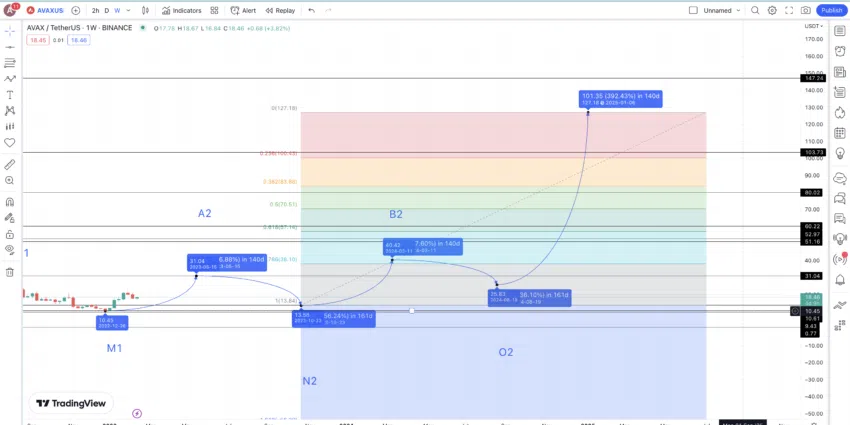The image size is (850, 425).
Task: Toggle the magnet snap mode
Action: click(10, 201)
